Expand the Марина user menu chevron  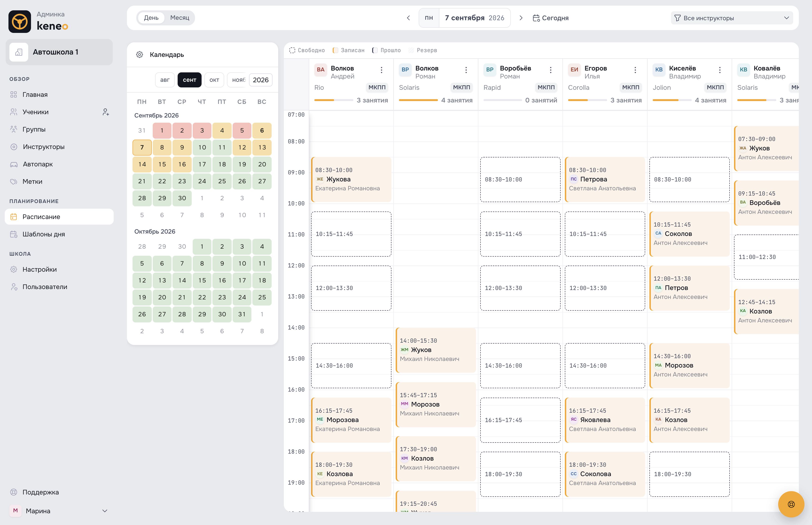[105, 511]
